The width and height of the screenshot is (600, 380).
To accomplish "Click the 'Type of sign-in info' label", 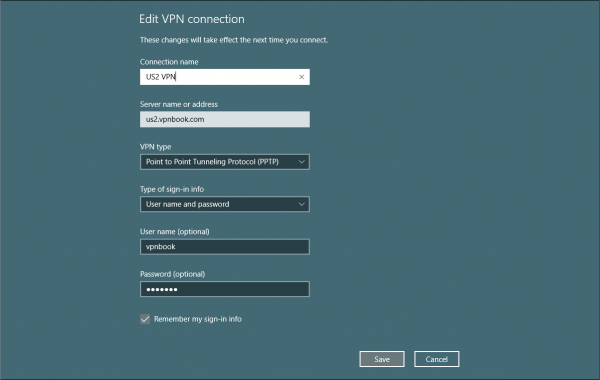I will [x=172, y=189].
